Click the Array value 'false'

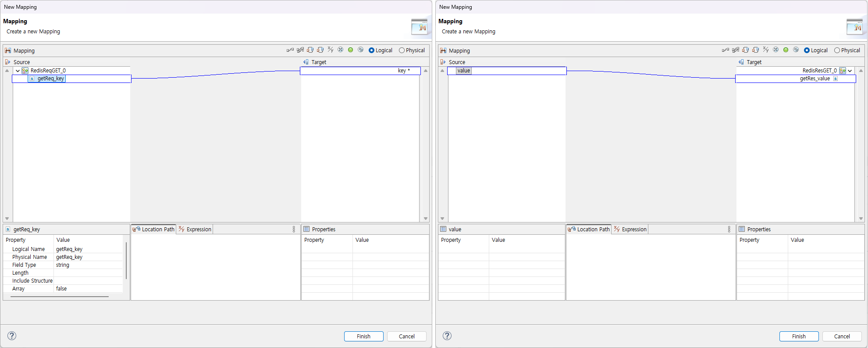(61, 289)
